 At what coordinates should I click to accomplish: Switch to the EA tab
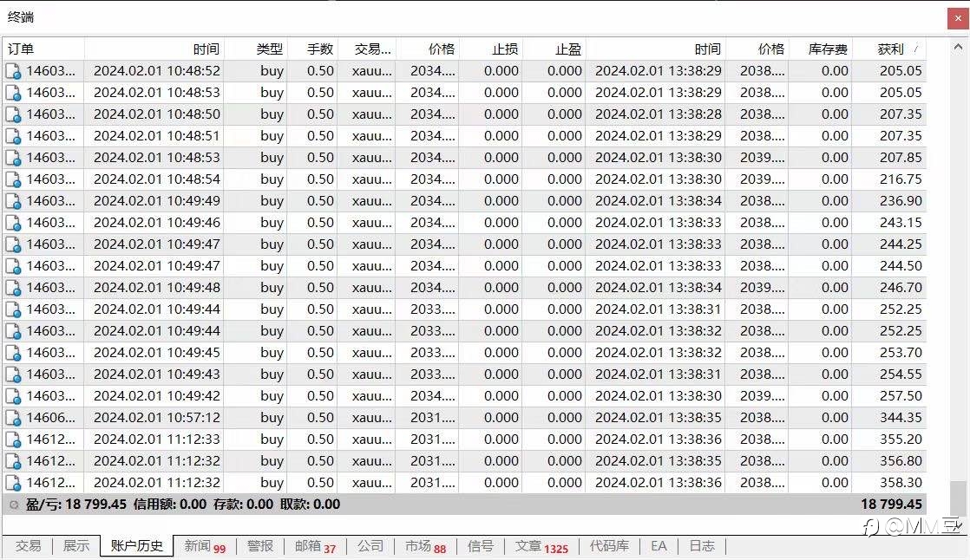pos(659,546)
